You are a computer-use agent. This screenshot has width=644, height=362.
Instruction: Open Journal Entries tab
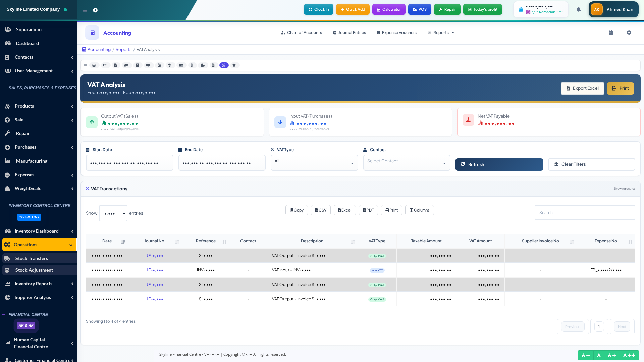[350, 33]
